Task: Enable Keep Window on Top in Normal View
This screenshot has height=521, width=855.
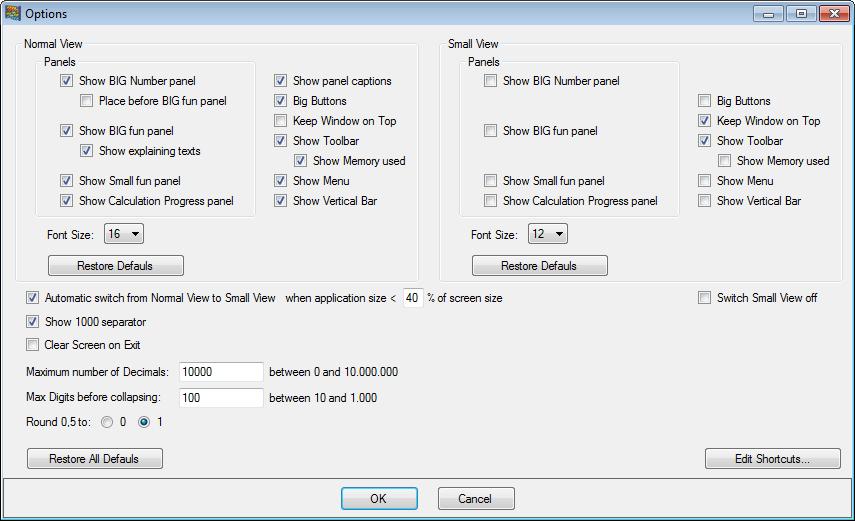Action: (x=281, y=121)
